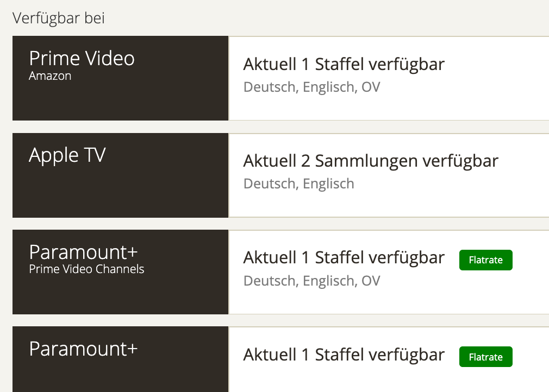This screenshot has height=392, width=549.
Task: Select 'Aktuell 1 Staffel verfügbar' in Prime Video row
Action: [344, 65]
